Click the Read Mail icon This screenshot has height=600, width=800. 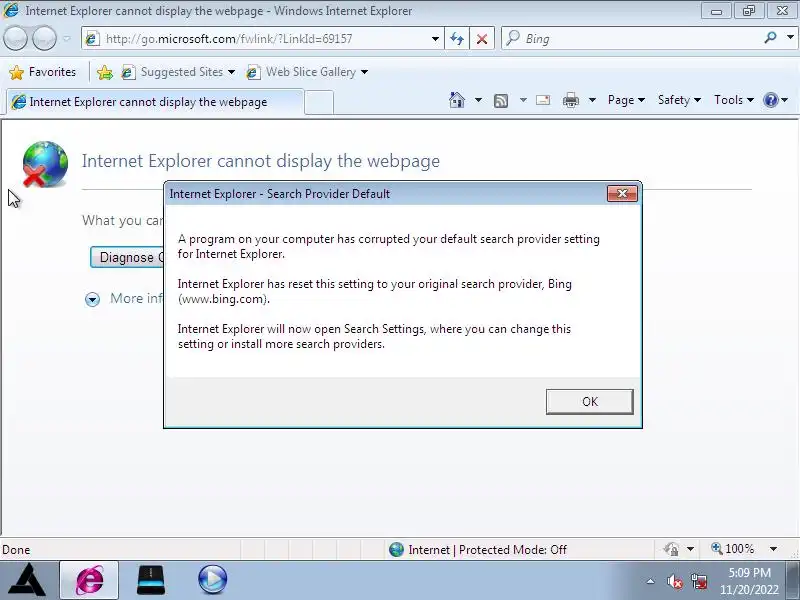coord(543,100)
